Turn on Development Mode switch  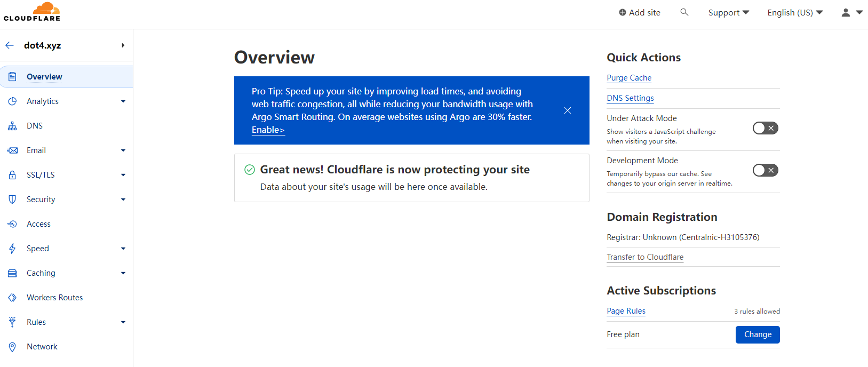(765, 170)
